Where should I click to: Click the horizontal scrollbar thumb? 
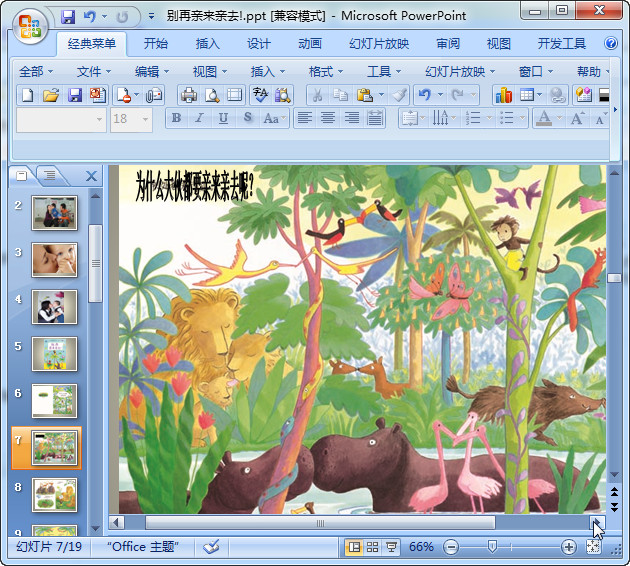320,523
